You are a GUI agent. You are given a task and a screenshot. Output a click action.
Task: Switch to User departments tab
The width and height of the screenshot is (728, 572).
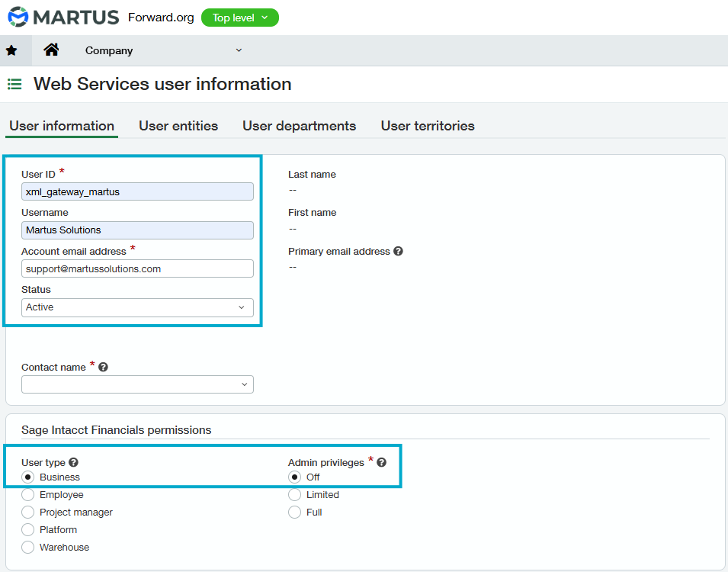[299, 126]
